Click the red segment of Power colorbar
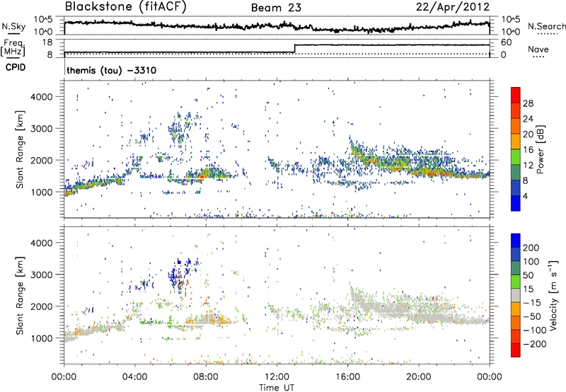This screenshot has width=566, height=392. pyautogui.click(x=516, y=95)
